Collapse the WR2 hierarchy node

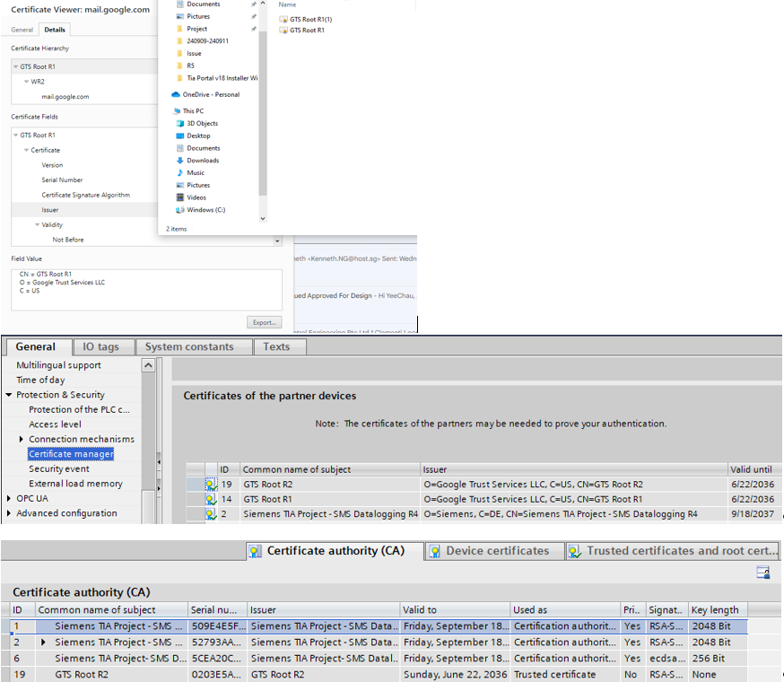click(x=27, y=81)
